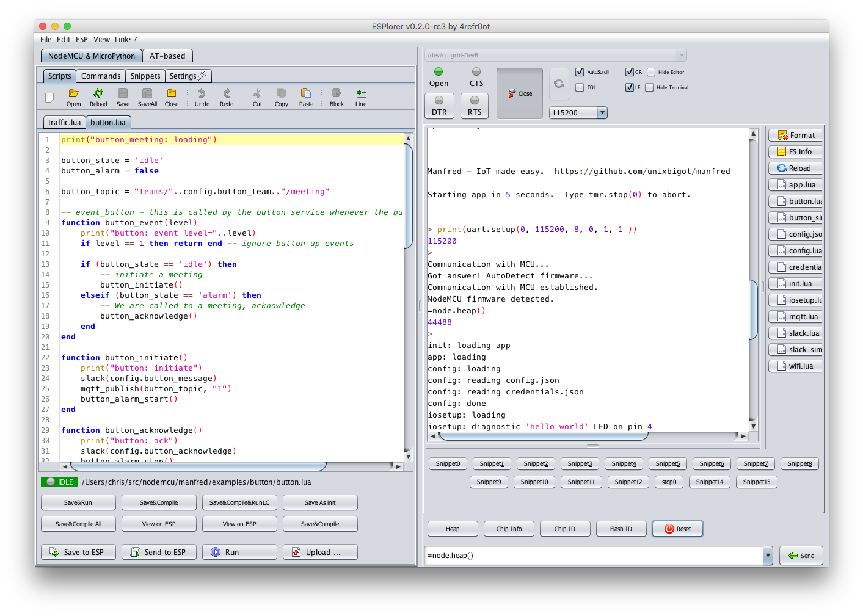Click the stop0 snippet button
This screenshot has height=616, width=863.
tap(669, 482)
